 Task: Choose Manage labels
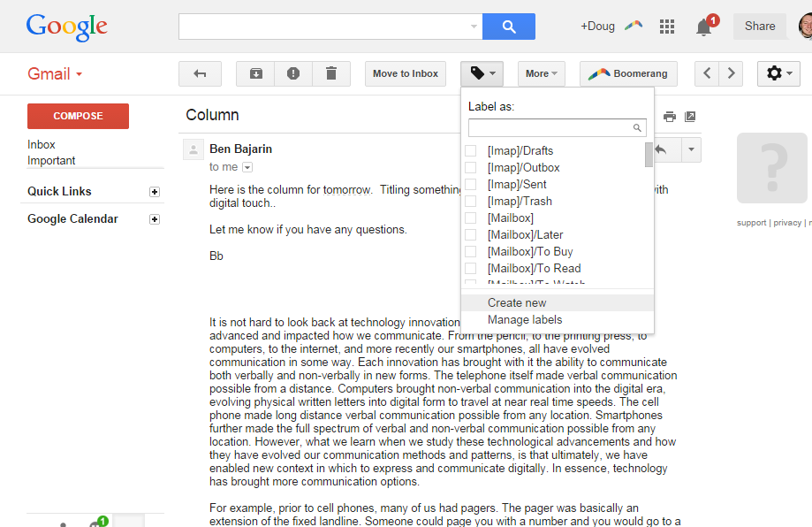[x=558, y=320]
